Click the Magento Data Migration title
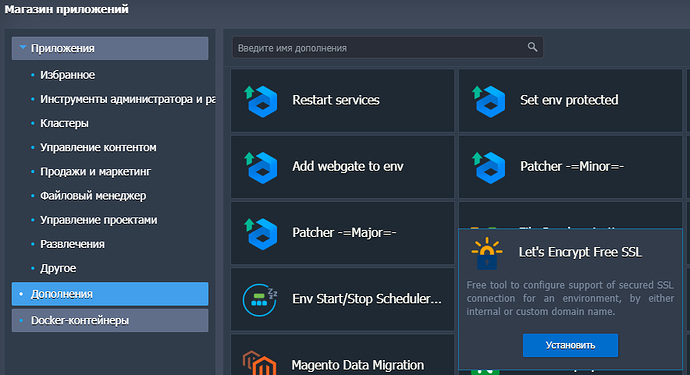 coord(358,365)
